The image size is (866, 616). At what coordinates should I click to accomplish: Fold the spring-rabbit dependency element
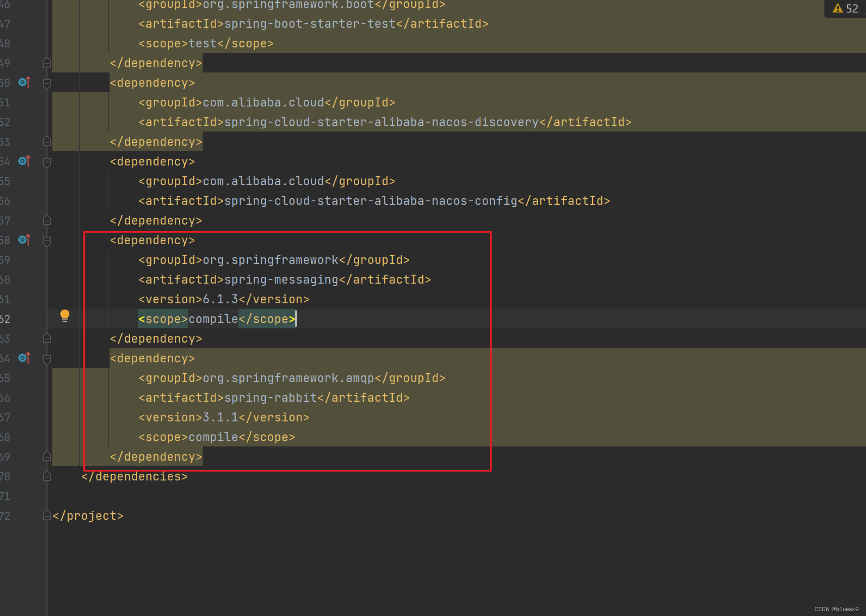point(47,358)
